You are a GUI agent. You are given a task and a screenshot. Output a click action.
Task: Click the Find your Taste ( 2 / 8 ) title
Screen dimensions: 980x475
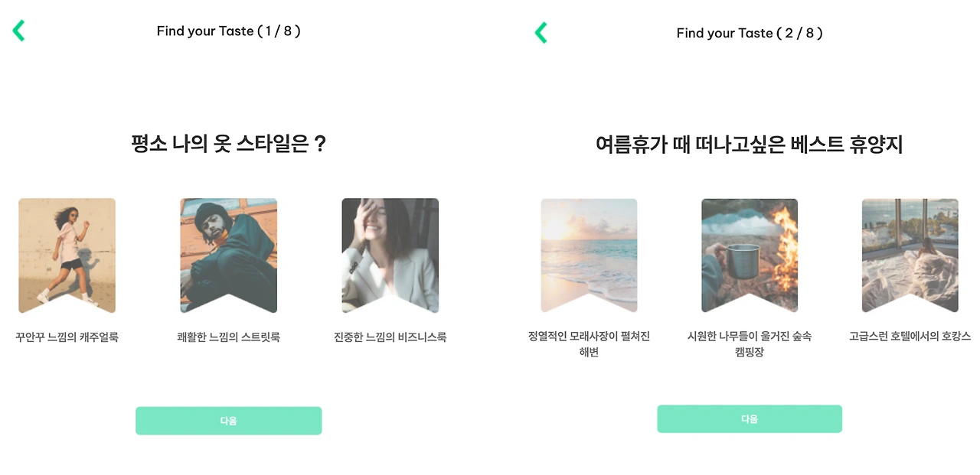point(750,33)
